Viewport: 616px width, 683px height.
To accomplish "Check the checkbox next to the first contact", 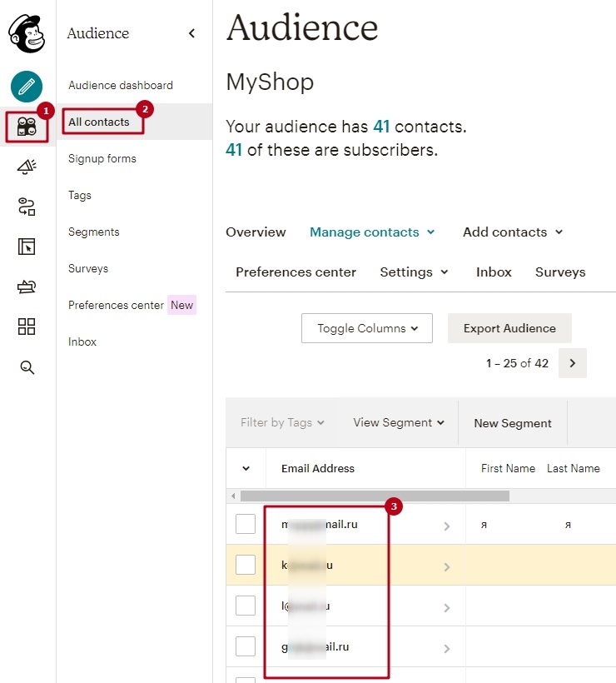I will pyautogui.click(x=245, y=524).
